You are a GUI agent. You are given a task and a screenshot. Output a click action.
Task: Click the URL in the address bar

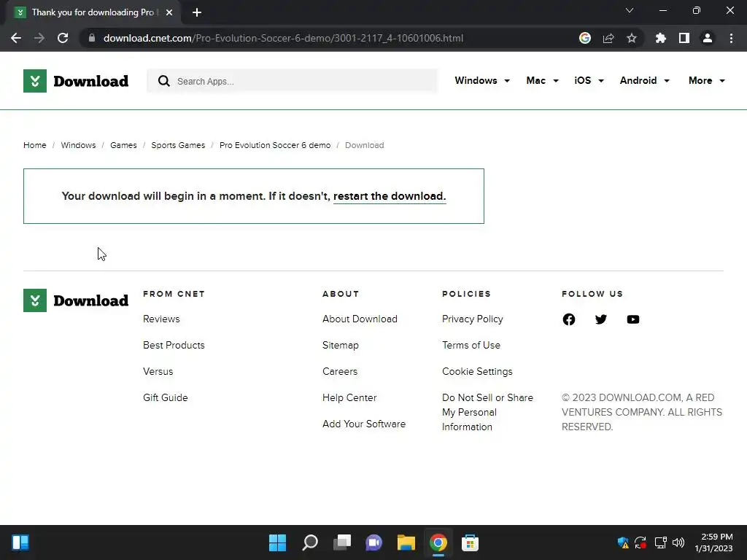tap(283, 38)
